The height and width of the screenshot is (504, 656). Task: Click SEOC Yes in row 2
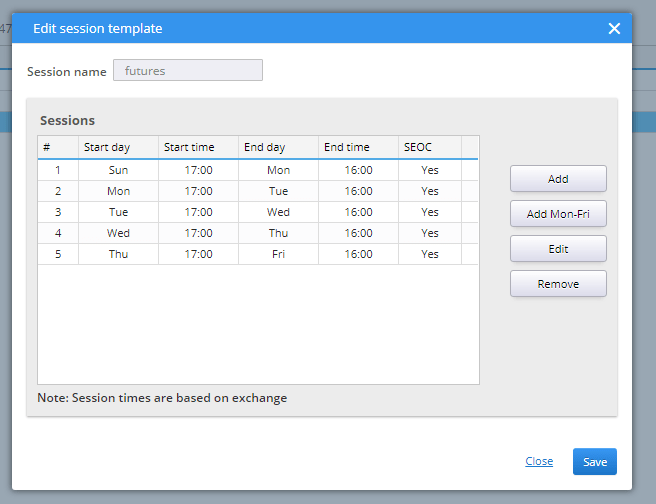click(x=430, y=191)
